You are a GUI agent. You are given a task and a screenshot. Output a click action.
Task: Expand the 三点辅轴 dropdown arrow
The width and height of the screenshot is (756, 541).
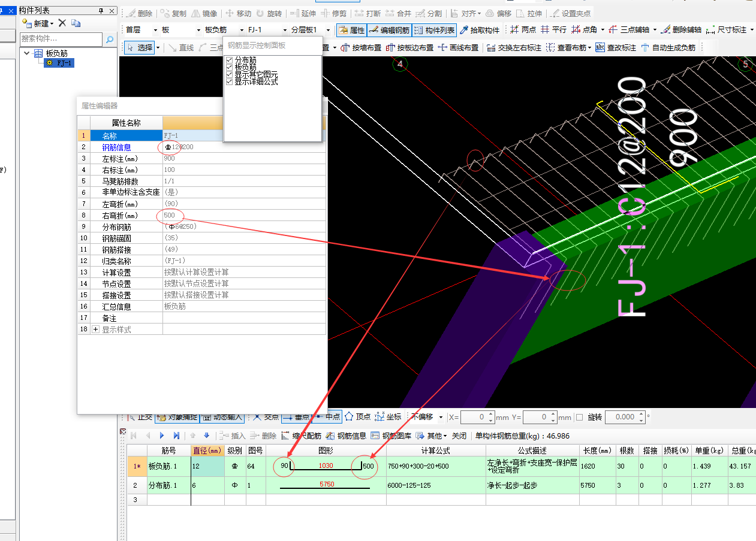click(x=655, y=30)
